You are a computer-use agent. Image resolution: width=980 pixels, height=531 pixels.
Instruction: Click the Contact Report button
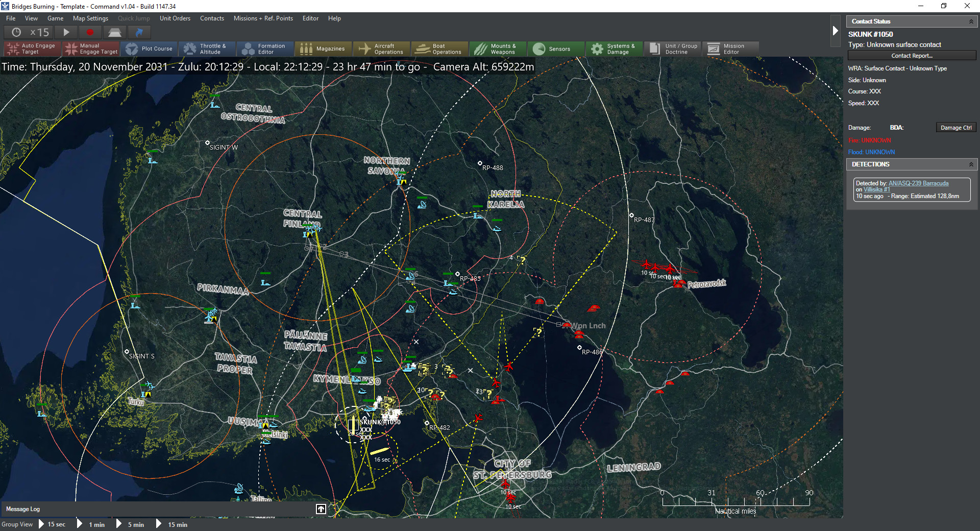912,56
